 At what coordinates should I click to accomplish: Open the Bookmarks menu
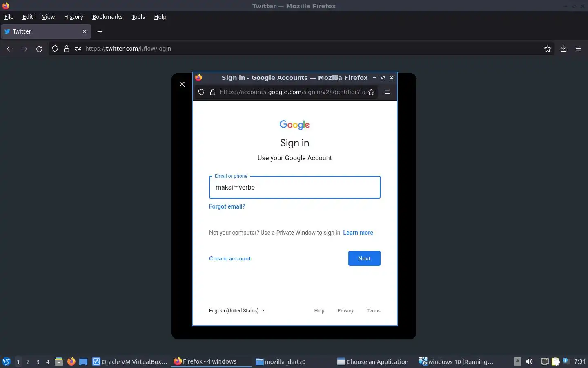(107, 17)
